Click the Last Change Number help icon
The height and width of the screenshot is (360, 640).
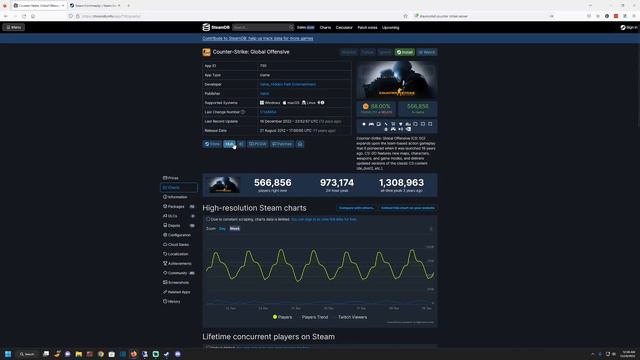click(243, 112)
